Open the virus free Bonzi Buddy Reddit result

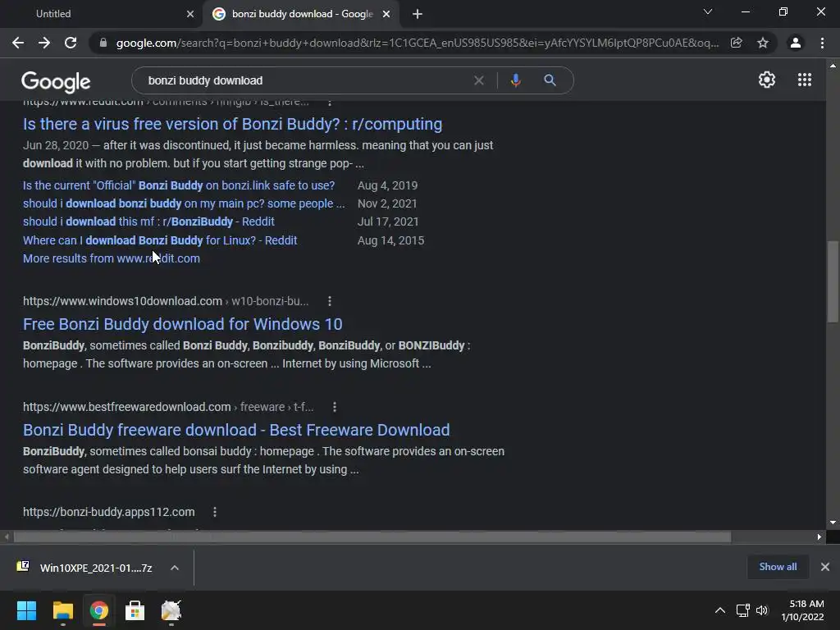[232, 124]
